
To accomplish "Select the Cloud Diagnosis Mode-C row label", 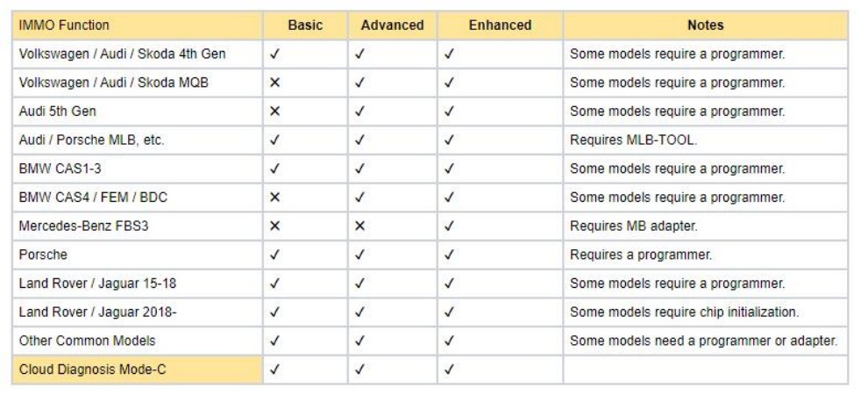I will pyautogui.click(x=92, y=370).
